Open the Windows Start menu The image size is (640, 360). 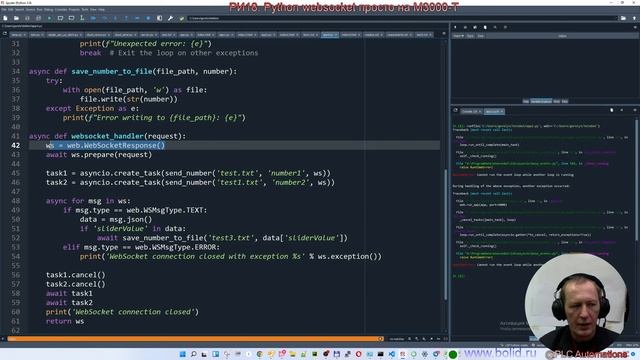point(182,354)
